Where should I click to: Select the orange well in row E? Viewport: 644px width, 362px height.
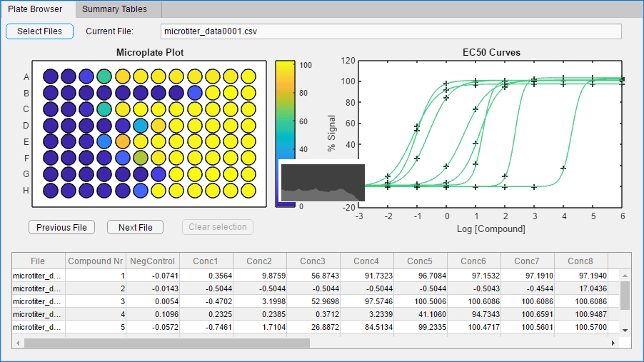(122, 141)
